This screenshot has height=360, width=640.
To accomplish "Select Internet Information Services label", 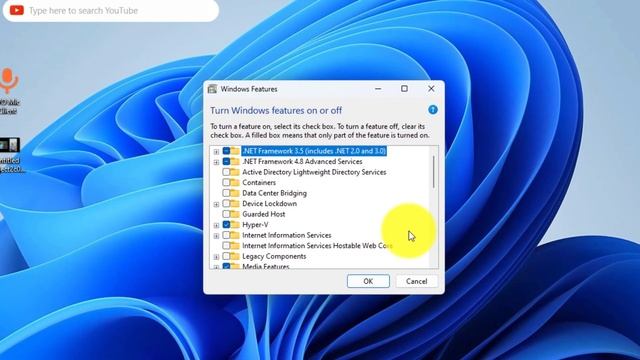I will [287, 235].
